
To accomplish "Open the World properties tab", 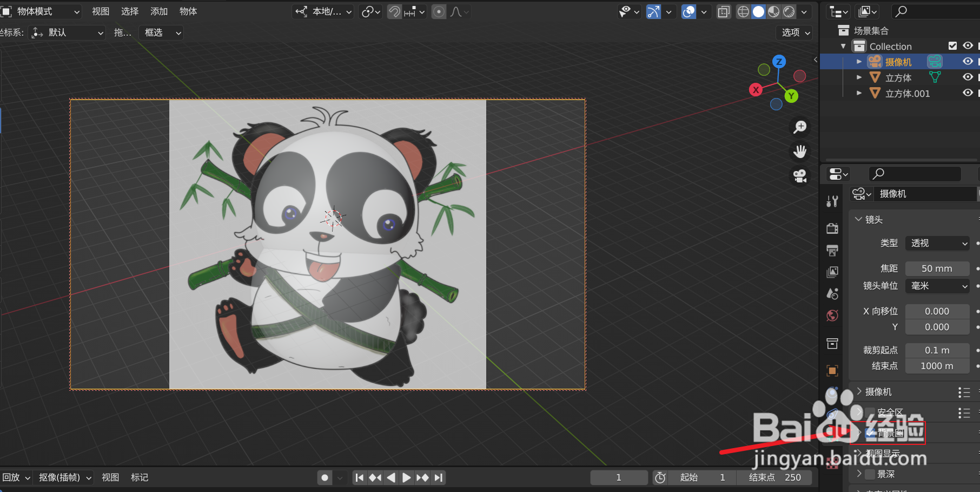I will coord(832,316).
